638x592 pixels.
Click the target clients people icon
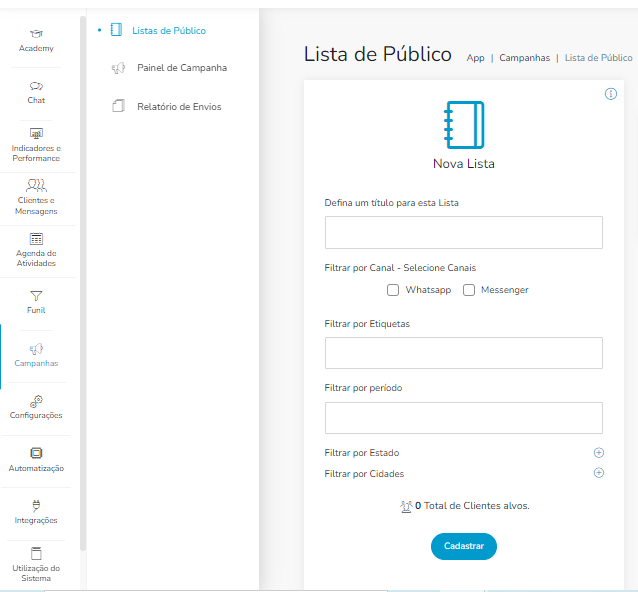pyautogui.click(x=406, y=507)
